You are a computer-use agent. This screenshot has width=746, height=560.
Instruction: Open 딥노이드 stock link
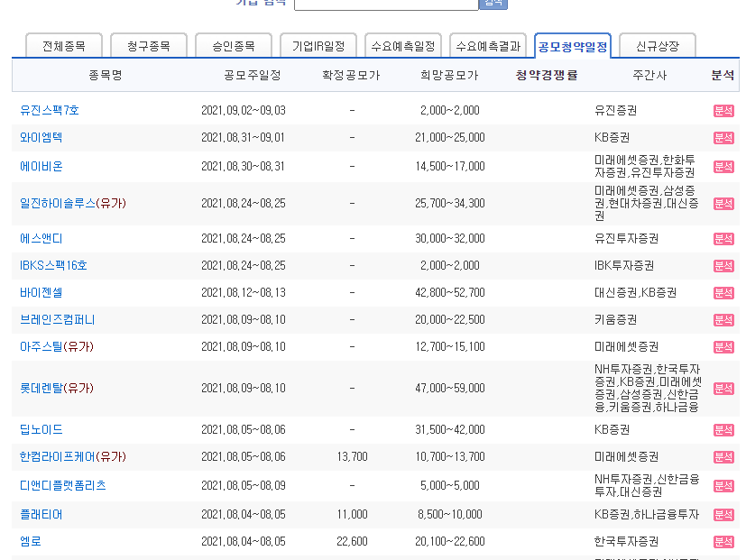41,429
